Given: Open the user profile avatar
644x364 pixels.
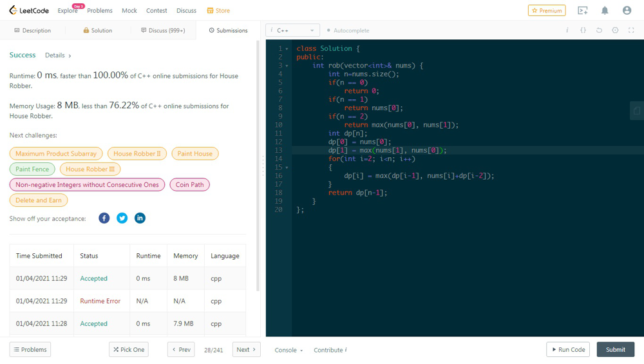Looking at the screenshot, I should 627,10.
